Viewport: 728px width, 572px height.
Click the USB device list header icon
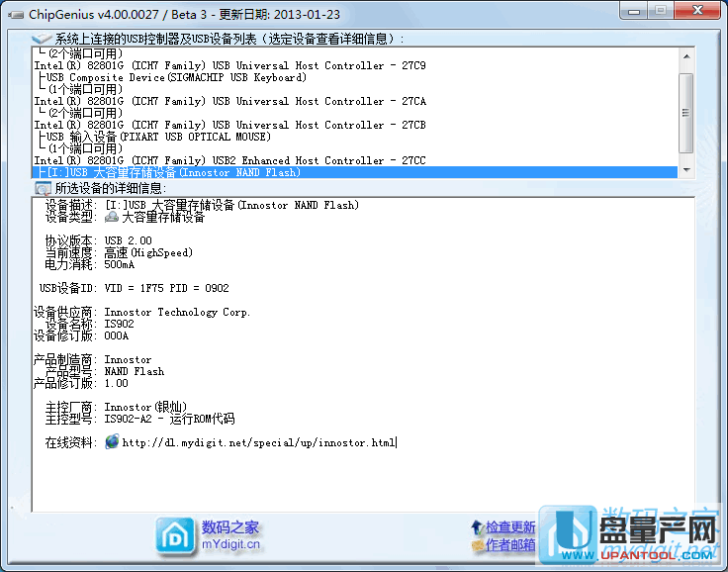click(x=43, y=39)
